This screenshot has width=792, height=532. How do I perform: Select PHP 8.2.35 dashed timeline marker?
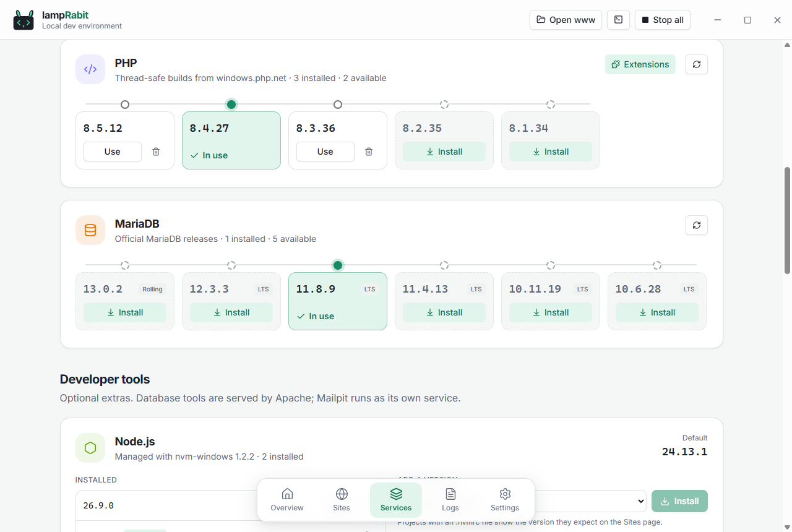point(444,105)
